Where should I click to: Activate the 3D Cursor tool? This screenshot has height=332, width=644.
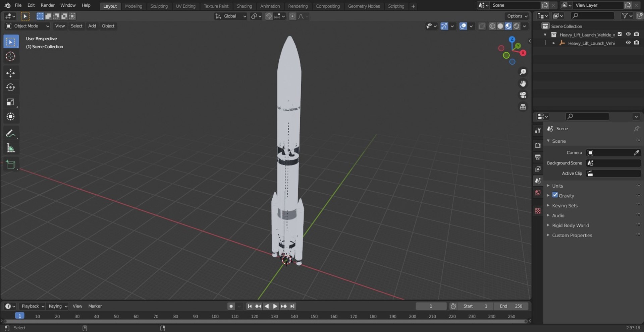click(11, 56)
